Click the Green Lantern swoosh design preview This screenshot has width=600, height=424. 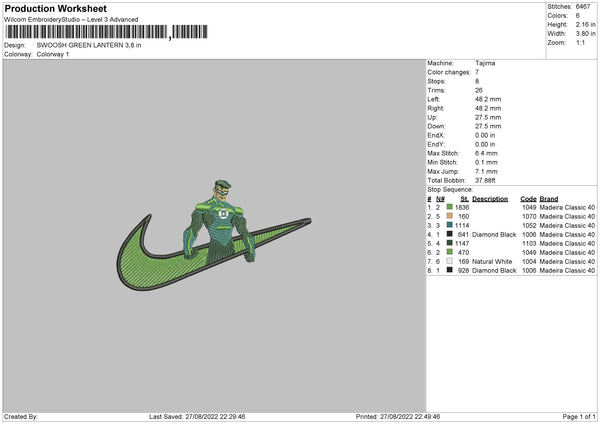tap(214, 235)
